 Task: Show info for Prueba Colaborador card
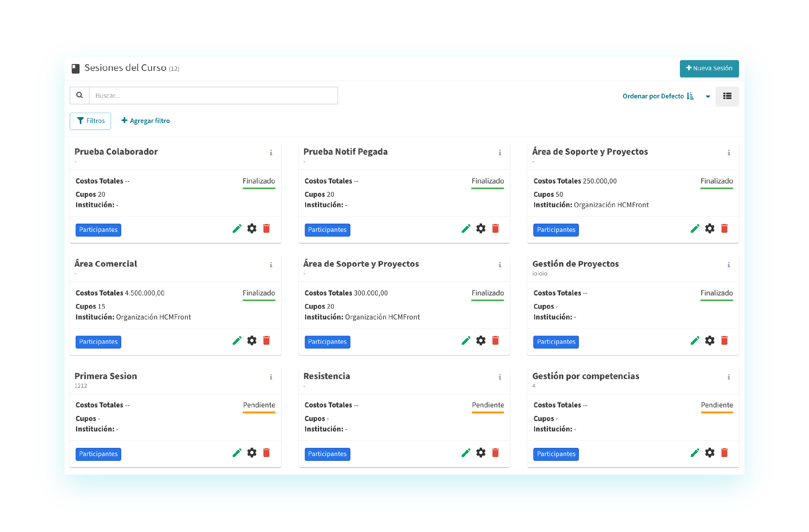point(271,153)
